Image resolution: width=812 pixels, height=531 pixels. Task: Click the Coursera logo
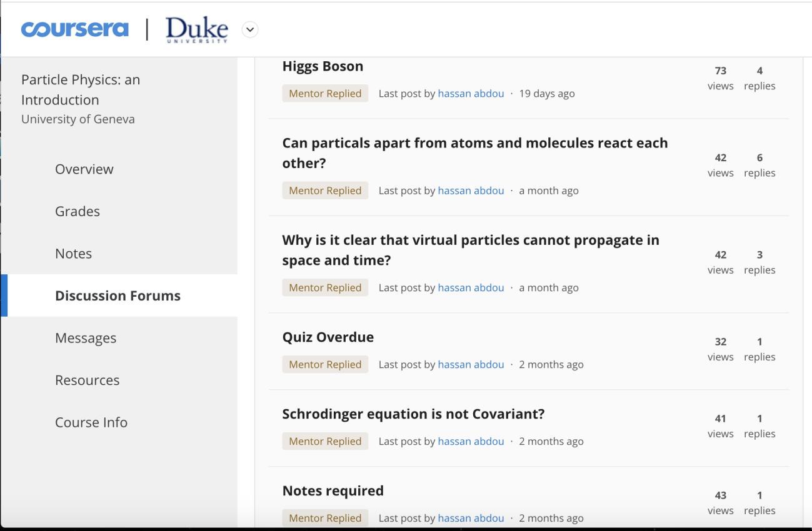tap(74, 29)
